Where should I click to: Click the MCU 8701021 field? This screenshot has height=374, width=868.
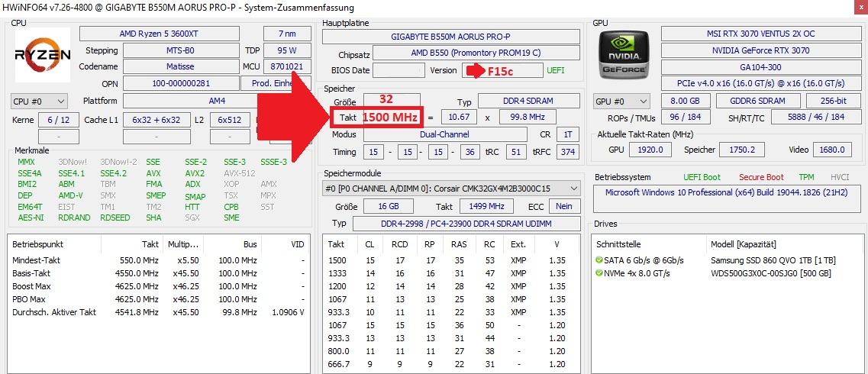coord(287,67)
